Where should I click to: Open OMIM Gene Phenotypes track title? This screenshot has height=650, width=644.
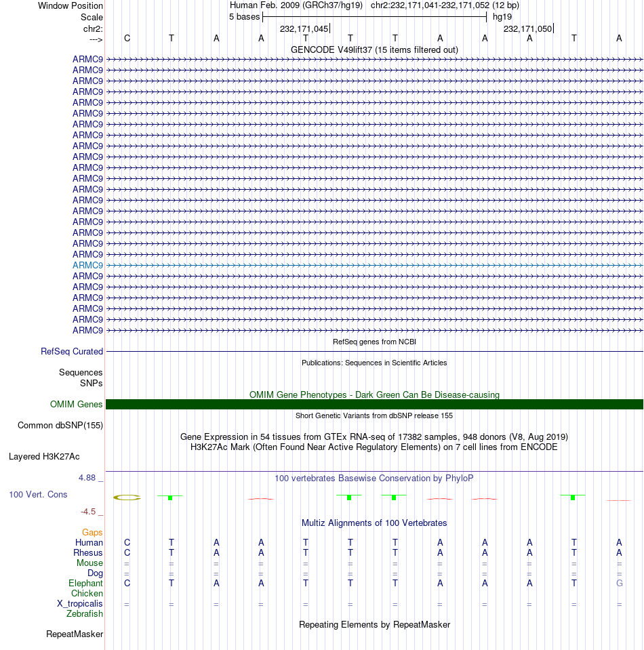pos(374,394)
